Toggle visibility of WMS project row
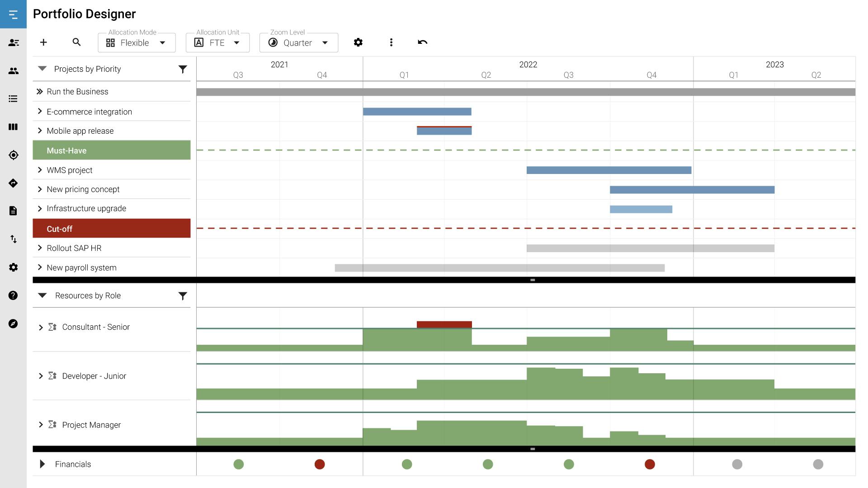Screen dimensions: 868x488 pos(39,170)
